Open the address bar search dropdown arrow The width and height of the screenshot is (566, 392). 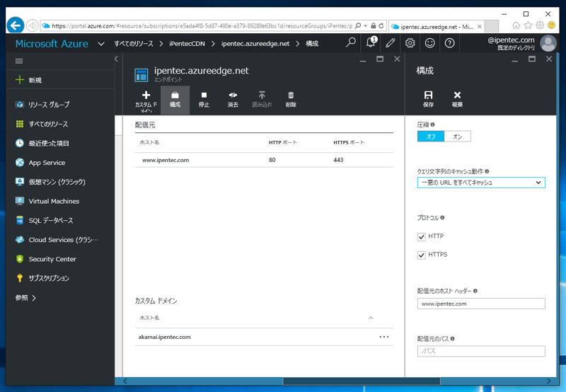pos(365,26)
